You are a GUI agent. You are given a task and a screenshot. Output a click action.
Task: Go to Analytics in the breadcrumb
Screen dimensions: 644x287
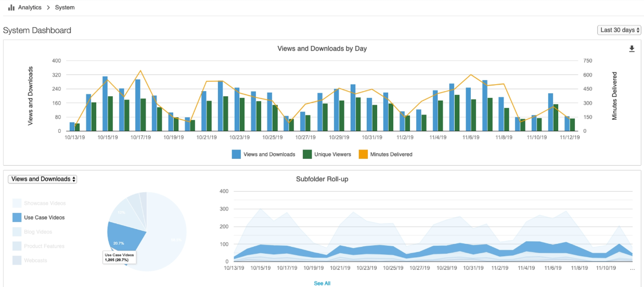[30, 8]
